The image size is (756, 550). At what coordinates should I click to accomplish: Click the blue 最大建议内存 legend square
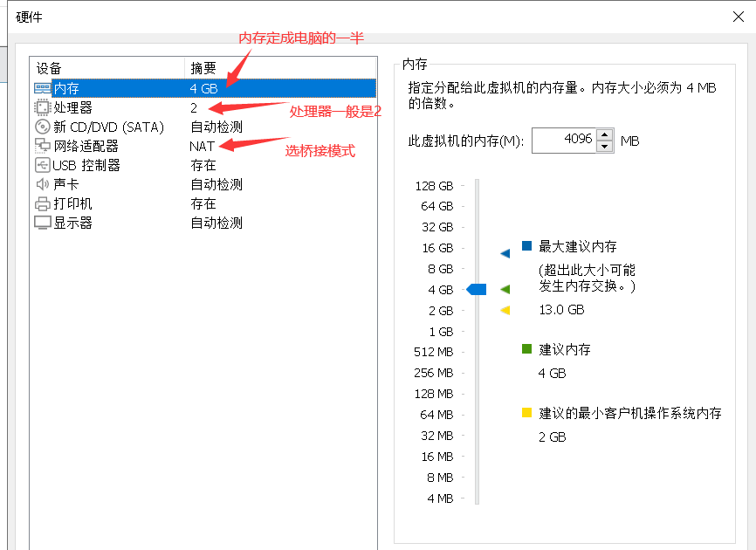[x=526, y=246]
